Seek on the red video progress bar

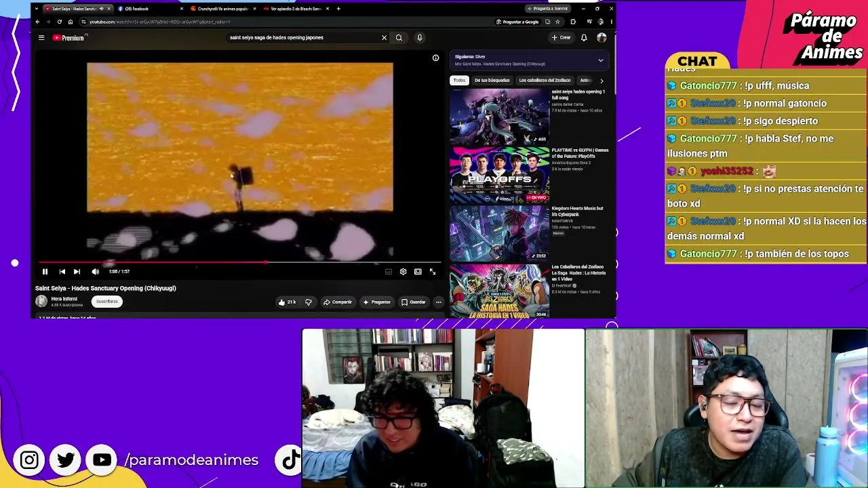point(239,262)
